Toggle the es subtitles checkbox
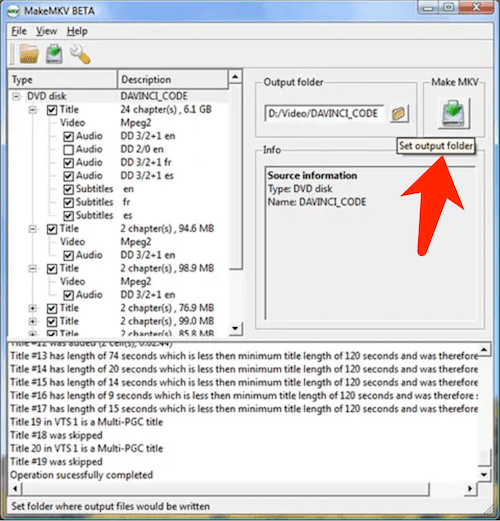 [x=68, y=216]
